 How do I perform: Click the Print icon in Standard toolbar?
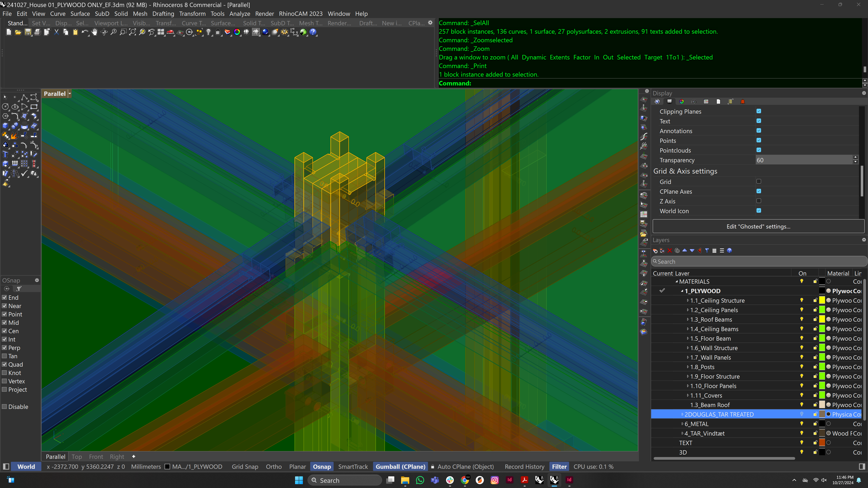[37, 32]
